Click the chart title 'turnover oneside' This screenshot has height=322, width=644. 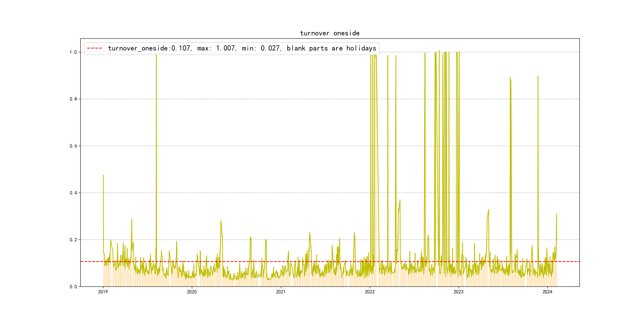pos(330,33)
